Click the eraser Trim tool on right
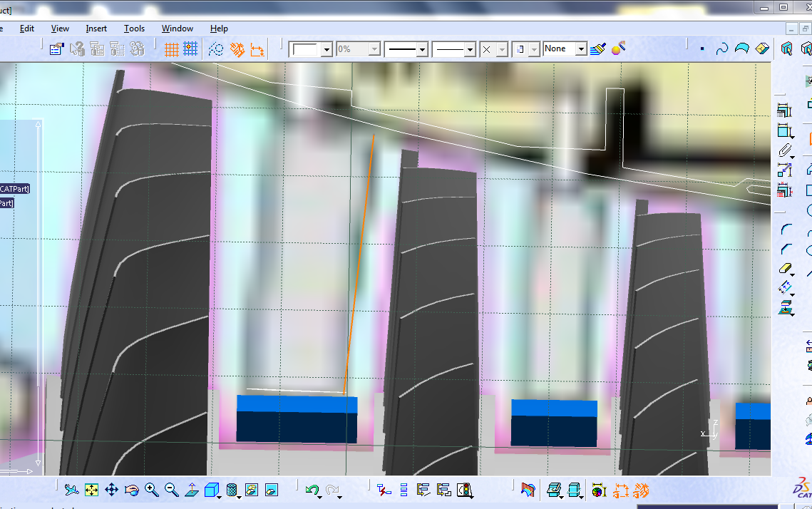 pos(786,268)
